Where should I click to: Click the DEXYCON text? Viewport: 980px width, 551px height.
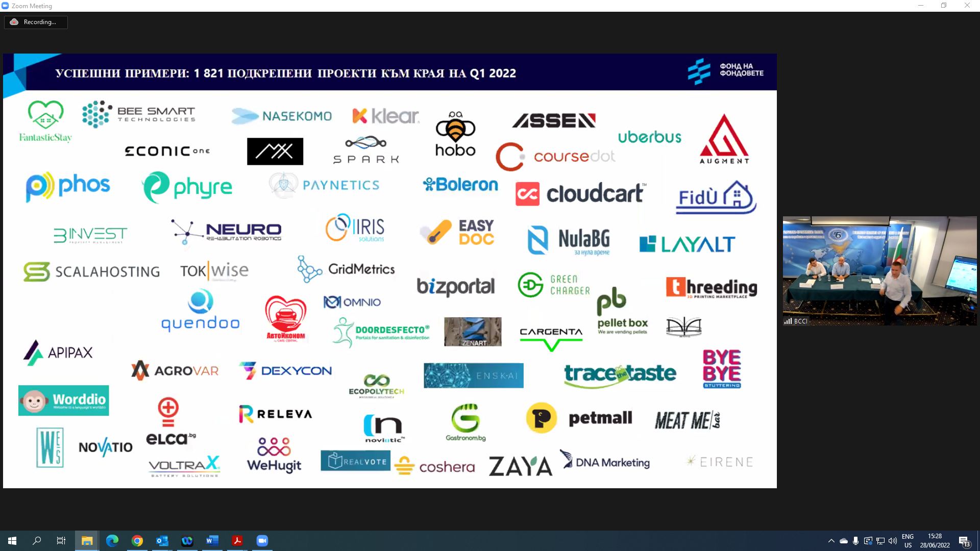pyautogui.click(x=296, y=371)
